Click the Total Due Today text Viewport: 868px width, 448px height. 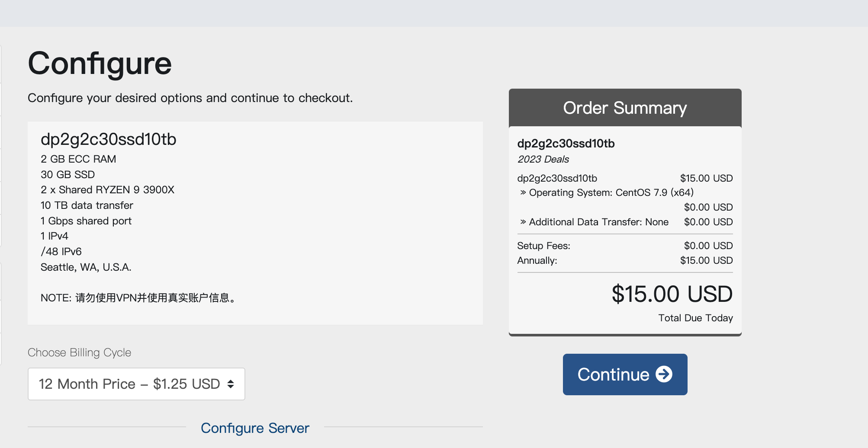(695, 318)
